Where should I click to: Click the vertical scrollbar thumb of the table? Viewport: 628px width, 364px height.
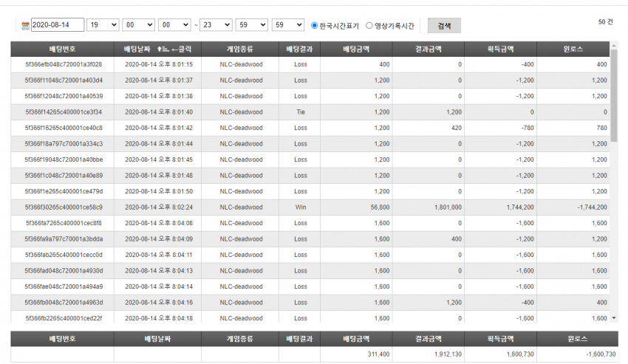pyautogui.click(x=614, y=96)
